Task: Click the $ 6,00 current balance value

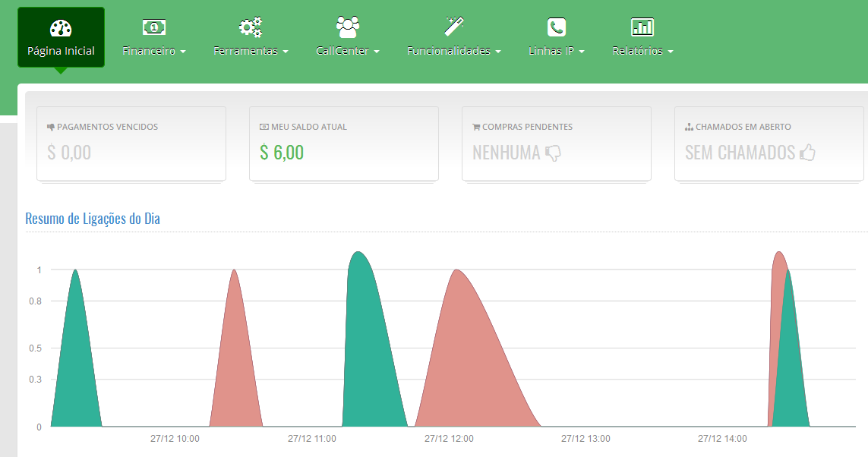Action: point(282,153)
